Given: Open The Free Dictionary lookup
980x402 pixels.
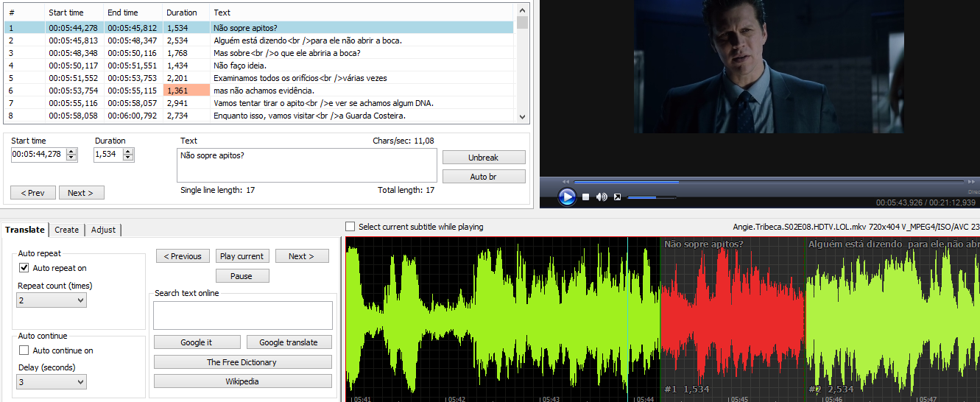Looking at the screenshot, I should [x=242, y=362].
